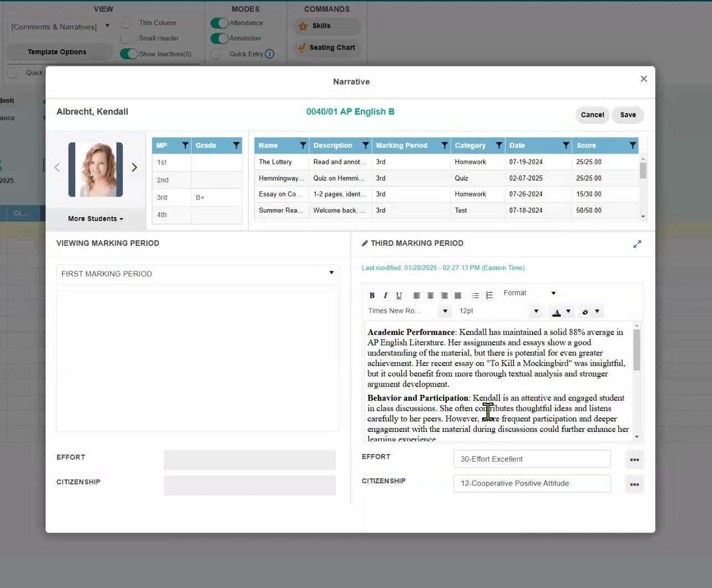Open text color dropdown arrow

[x=568, y=312]
